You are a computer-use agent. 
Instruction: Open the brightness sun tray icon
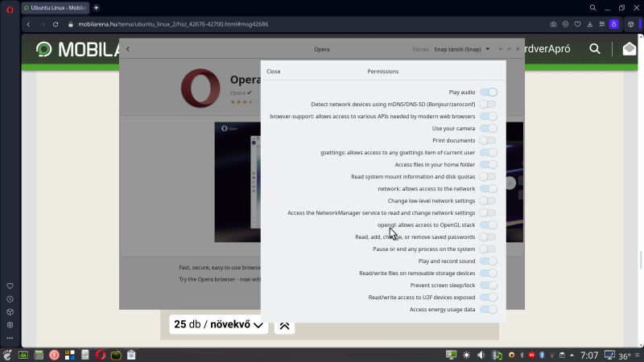(x=467, y=355)
